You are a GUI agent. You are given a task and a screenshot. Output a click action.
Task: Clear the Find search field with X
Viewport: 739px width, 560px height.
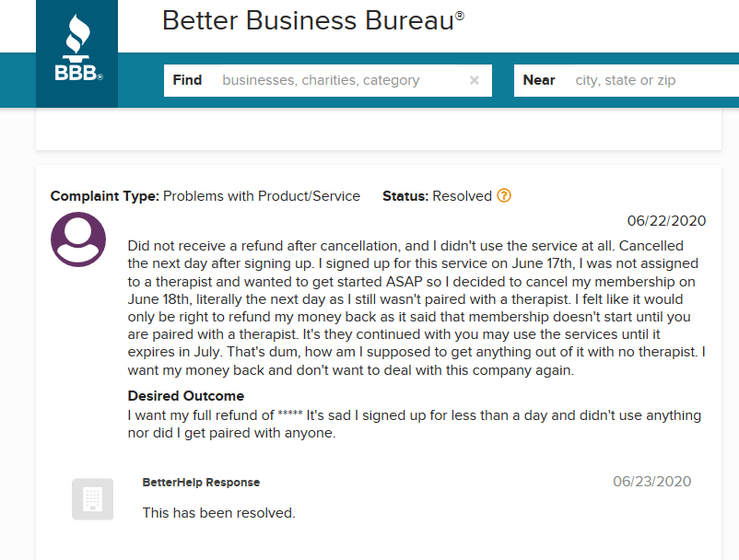pyautogui.click(x=475, y=80)
